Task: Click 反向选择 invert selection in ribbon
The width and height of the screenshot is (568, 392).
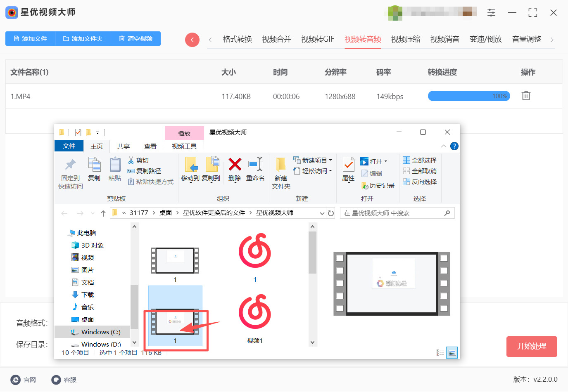Action: pos(420,182)
